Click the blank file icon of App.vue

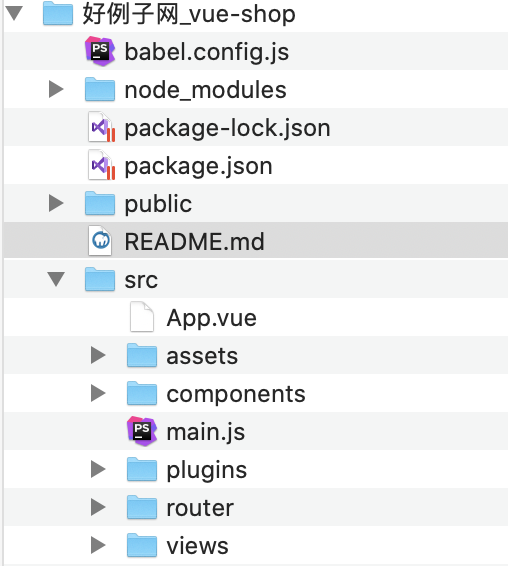tap(142, 317)
